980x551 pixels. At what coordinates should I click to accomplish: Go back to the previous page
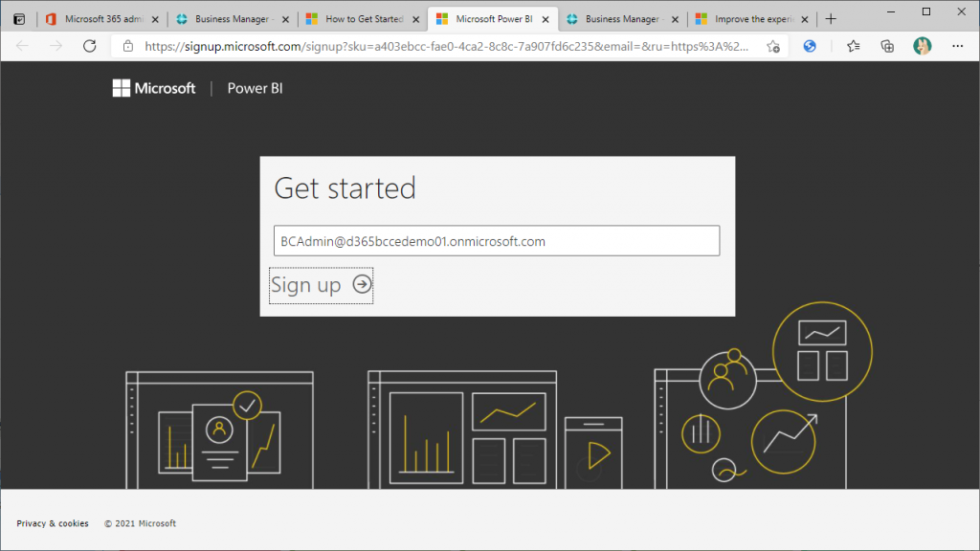pos(23,46)
